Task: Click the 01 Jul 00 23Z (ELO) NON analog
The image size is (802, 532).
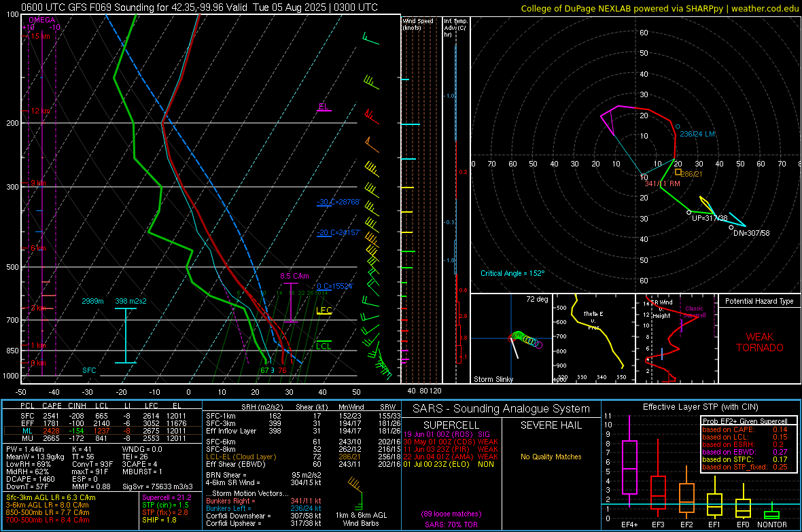Action: click(449, 465)
